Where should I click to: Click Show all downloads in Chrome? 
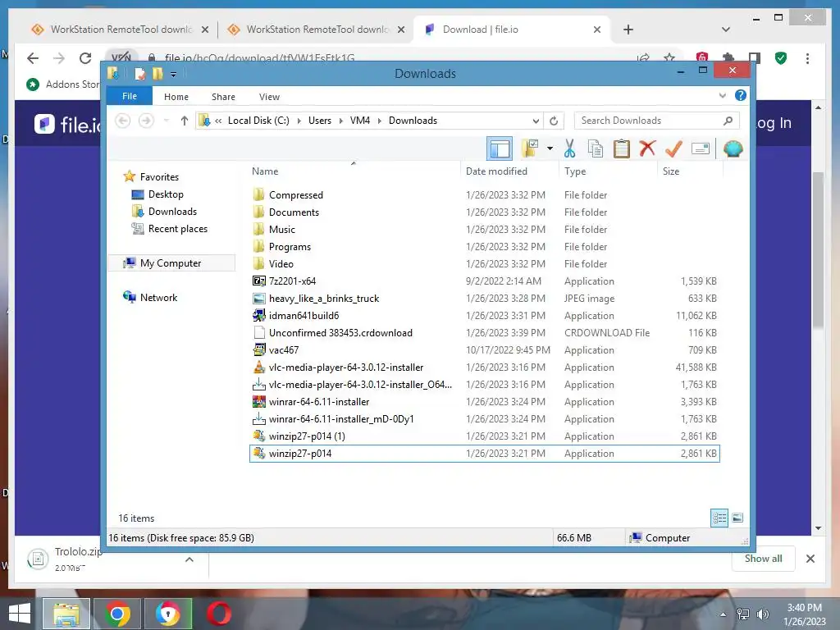[x=763, y=559]
